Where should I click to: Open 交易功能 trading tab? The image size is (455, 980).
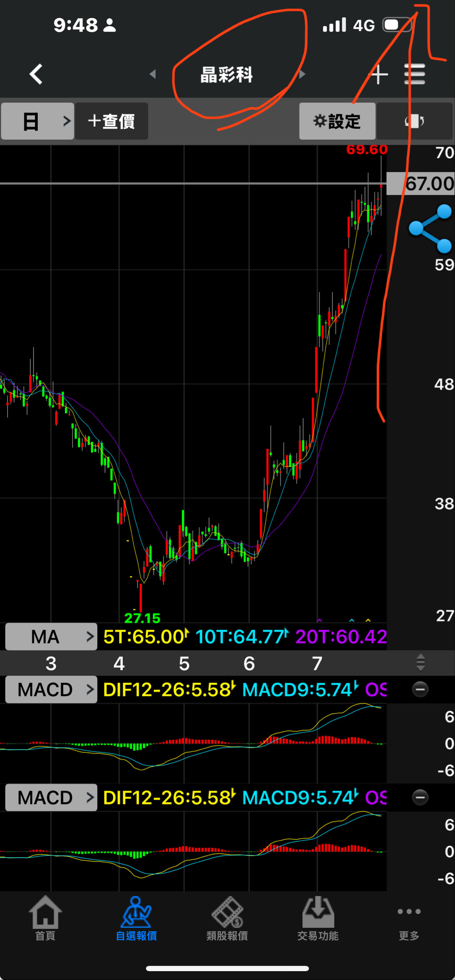(318, 918)
